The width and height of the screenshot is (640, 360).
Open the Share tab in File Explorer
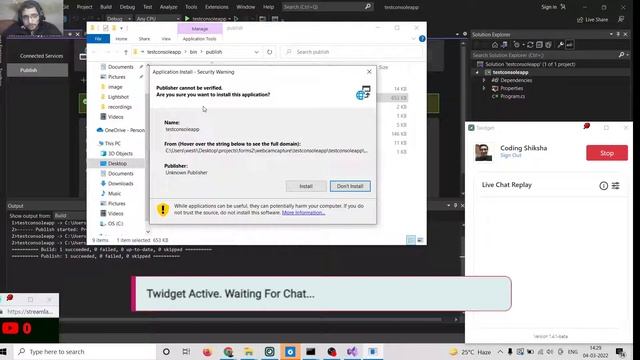click(144, 39)
